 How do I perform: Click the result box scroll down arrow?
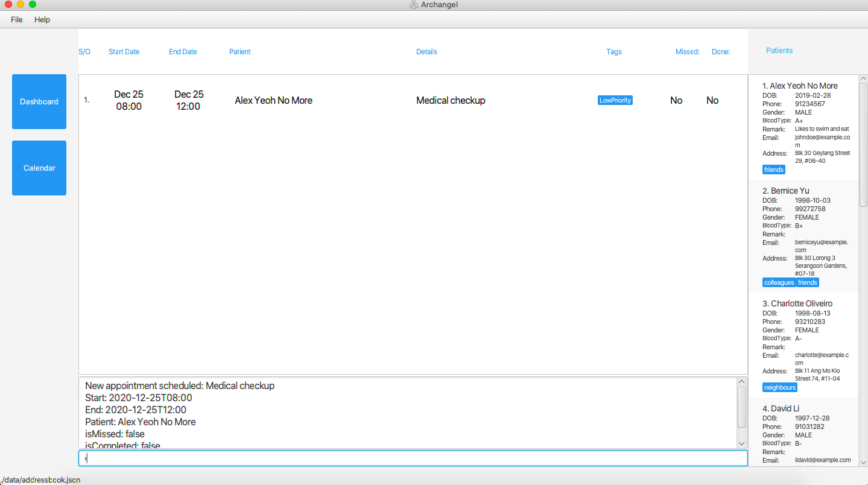coord(742,443)
